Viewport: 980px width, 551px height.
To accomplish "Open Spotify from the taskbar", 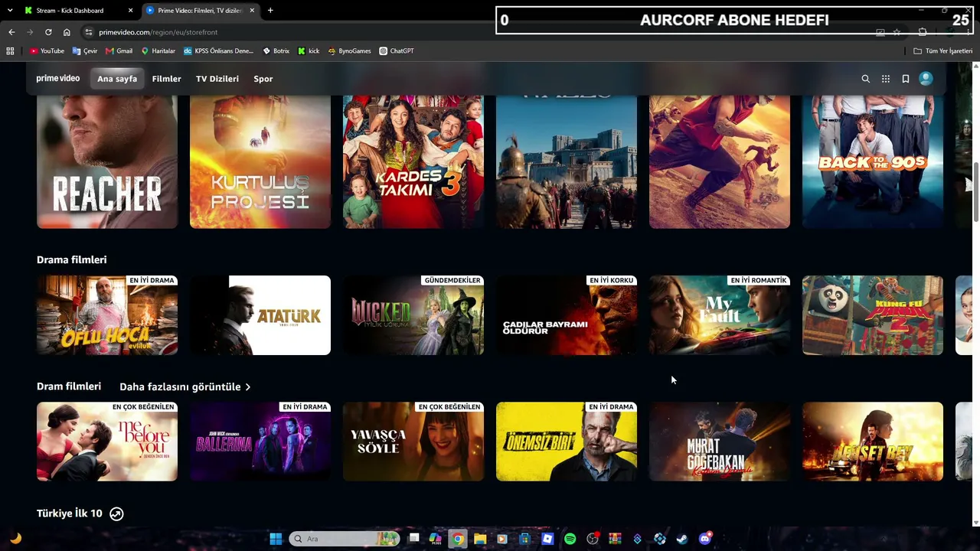I will (x=570, y=539).
